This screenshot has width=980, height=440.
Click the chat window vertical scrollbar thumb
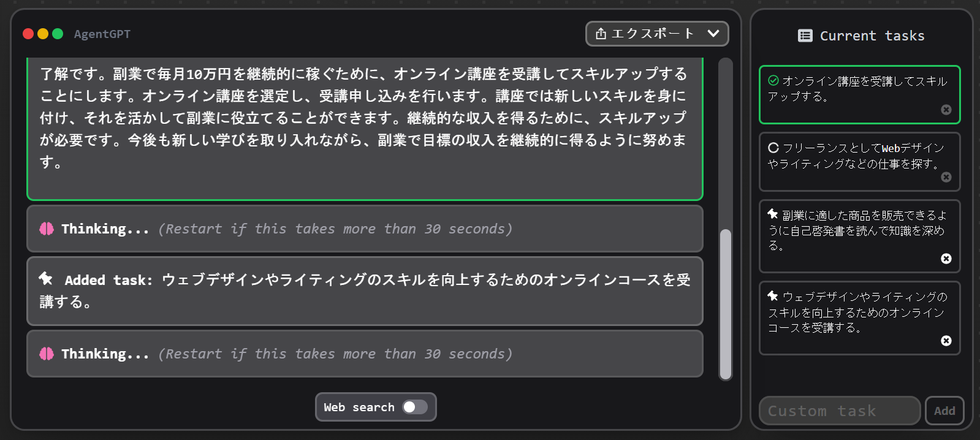726,305
